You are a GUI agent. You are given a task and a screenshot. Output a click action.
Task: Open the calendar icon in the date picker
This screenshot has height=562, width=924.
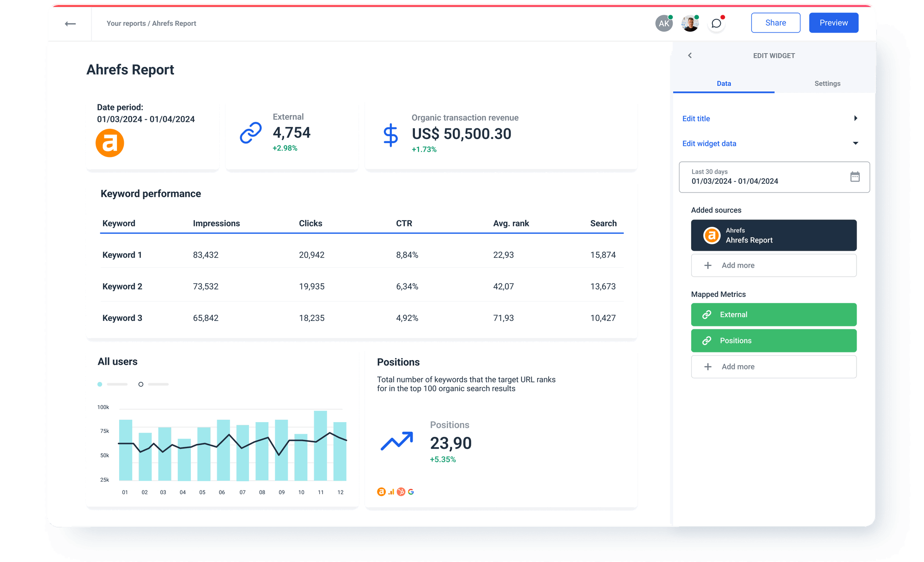point(855,176)
